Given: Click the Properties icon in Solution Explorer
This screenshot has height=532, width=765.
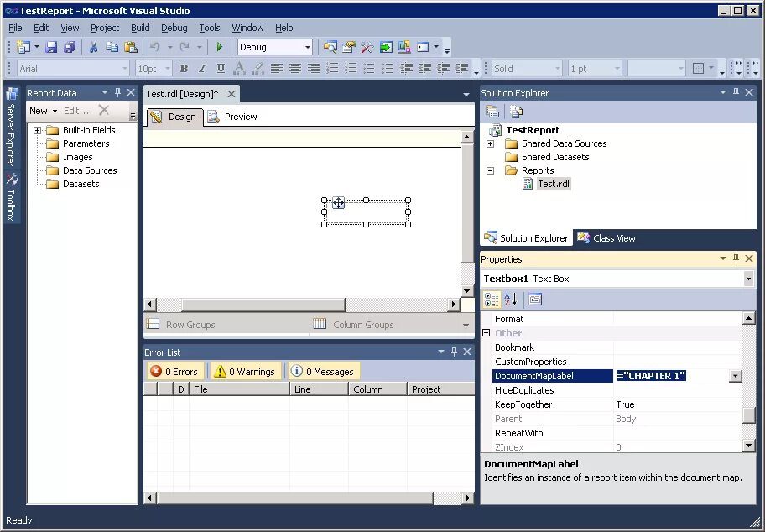Looking at the screenshot, I should [x=492, y=112].
